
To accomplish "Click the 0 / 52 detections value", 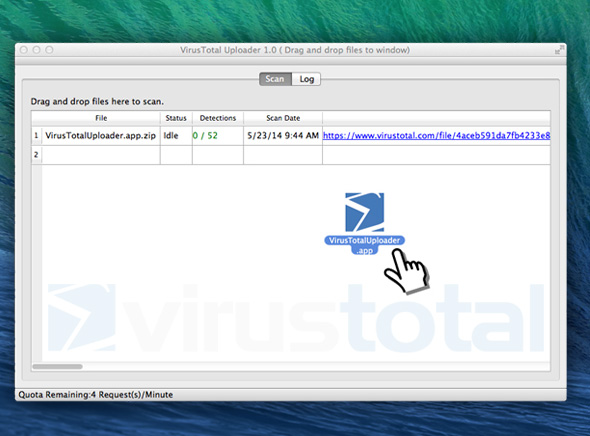I will pos(205,135).
